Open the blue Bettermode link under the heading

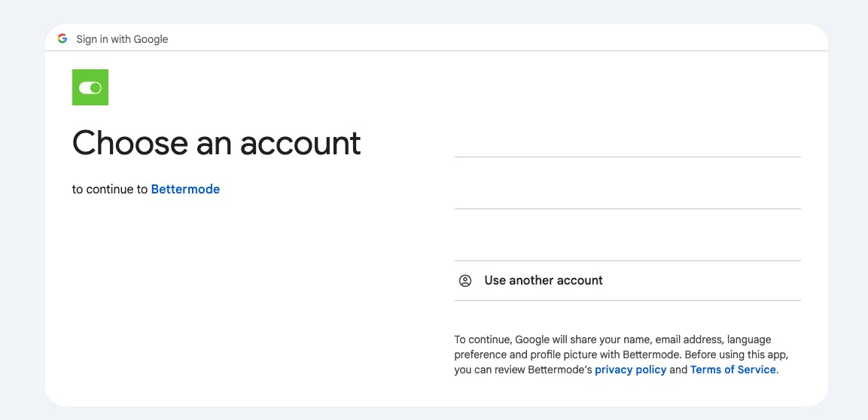[x=185, y=190]
